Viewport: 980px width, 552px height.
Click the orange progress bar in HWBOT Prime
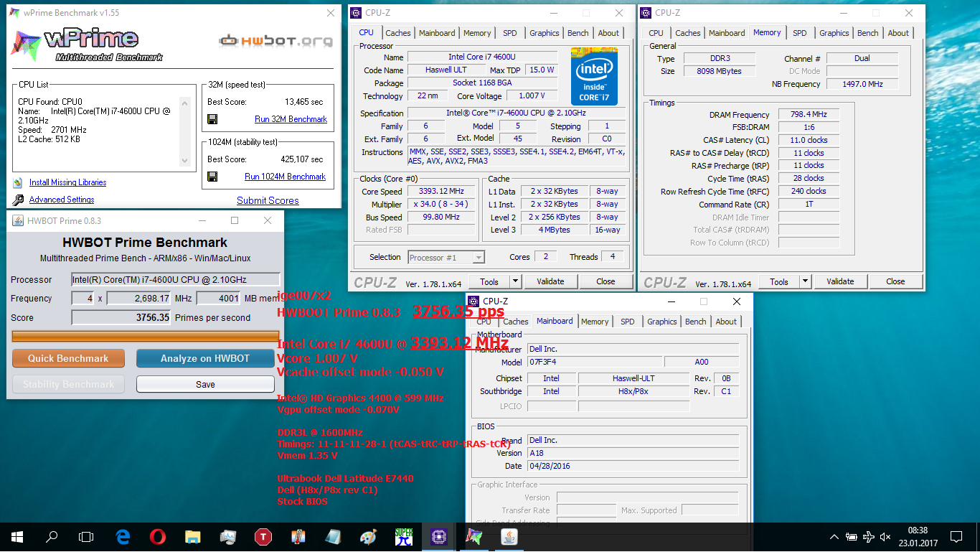[x=146, y=336]
